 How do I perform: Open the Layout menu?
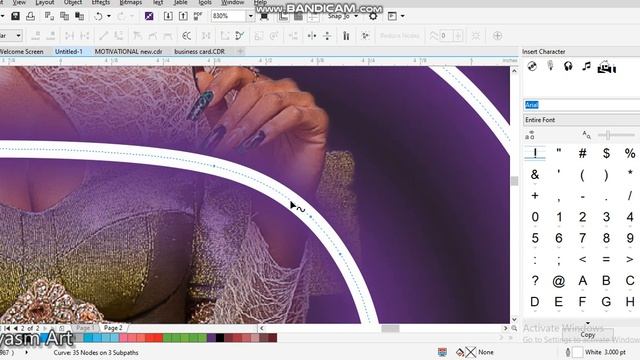coord(45,2)
